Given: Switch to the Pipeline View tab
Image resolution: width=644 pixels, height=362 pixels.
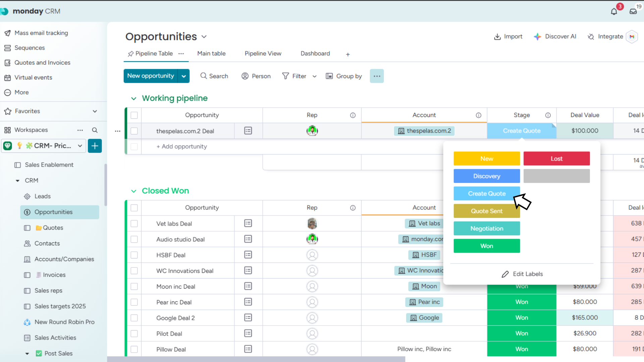Looking at the screenshot, I should [x=263, y=54].
